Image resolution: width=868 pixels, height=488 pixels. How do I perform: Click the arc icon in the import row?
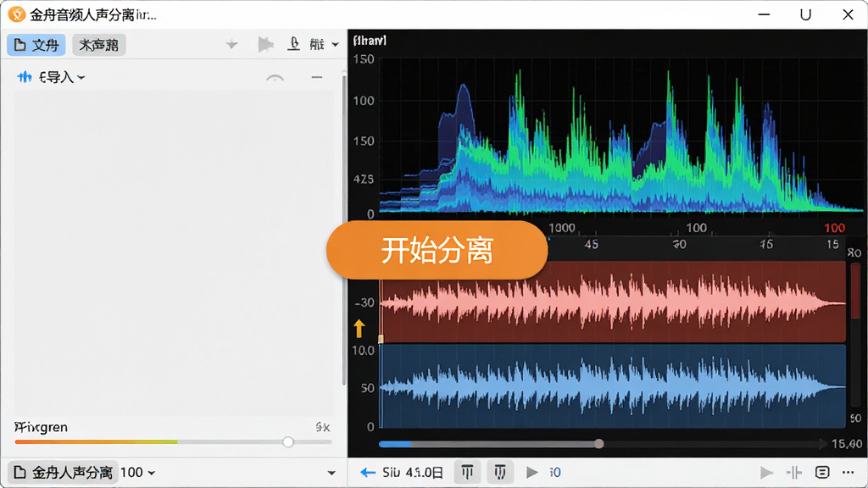(275, 77)
